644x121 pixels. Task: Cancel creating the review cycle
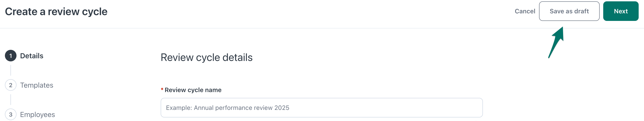click(525, 11)
